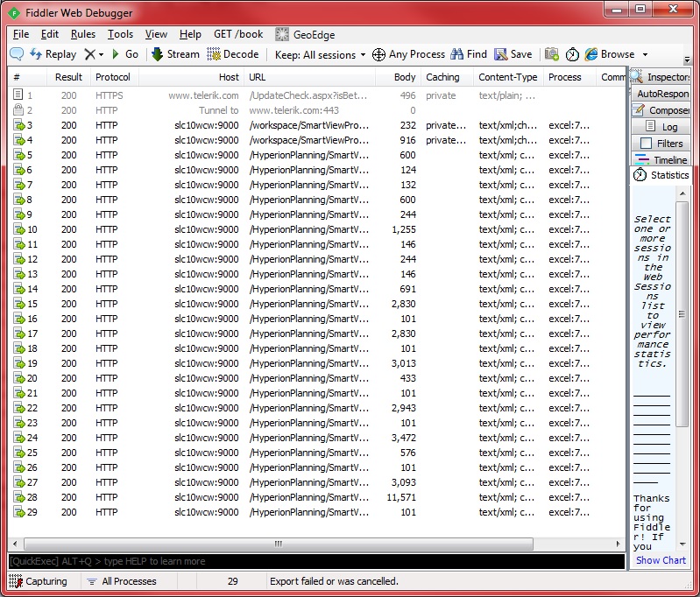Open the Log tab
This screenshot has width=700, height=597.
[661, 127]
